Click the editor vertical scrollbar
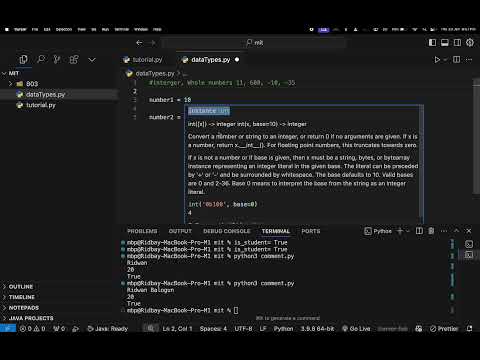 pos(476,135)
